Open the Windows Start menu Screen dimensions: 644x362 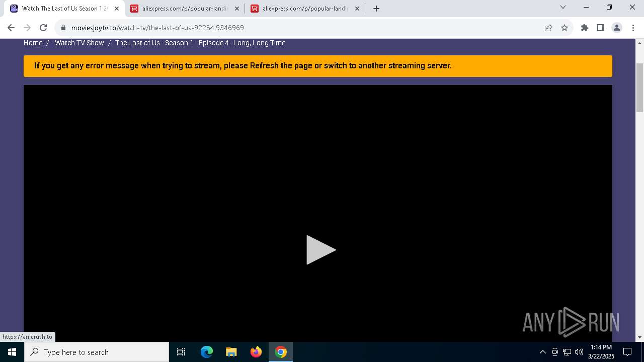pyautogui.click(x=12, y=352)
